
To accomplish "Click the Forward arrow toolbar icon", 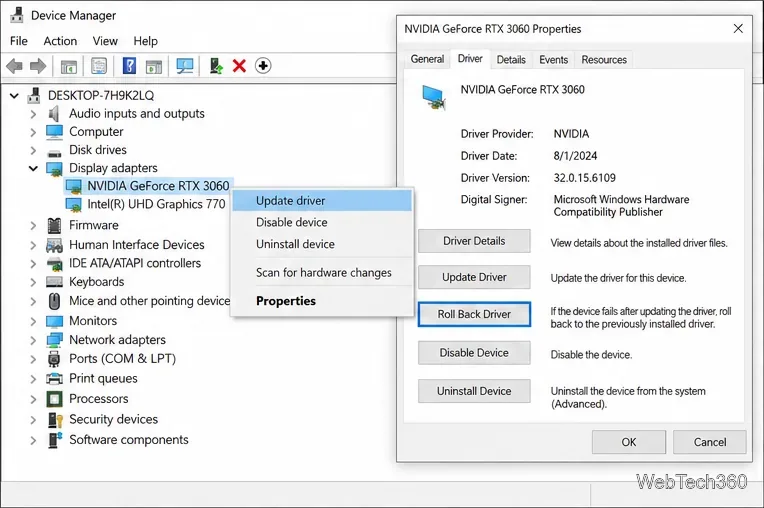I will [x=38, y=66].
